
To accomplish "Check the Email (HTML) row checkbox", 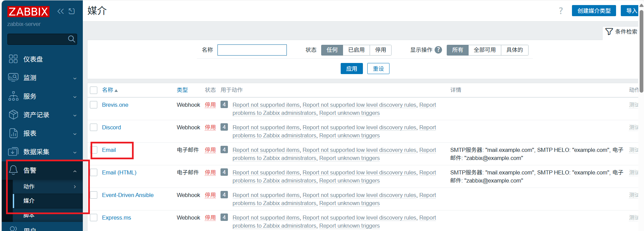I will click(94, 172).
